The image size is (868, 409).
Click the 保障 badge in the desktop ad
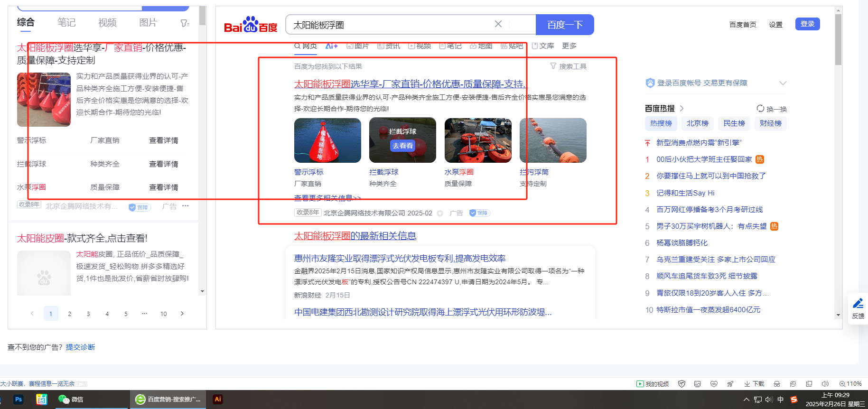pyautogui.click(x=479, y=213)
